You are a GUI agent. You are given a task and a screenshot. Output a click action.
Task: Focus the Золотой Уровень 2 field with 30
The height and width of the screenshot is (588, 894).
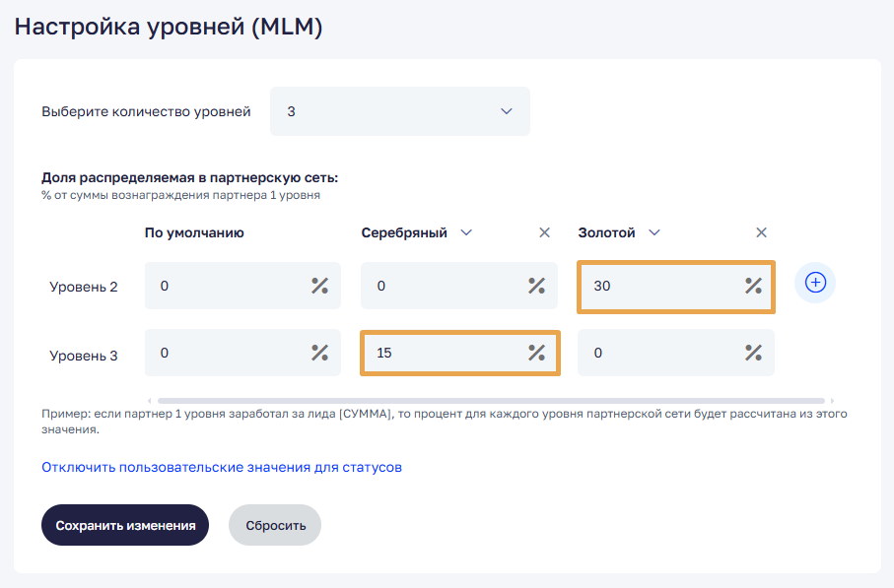coord(660,287)
